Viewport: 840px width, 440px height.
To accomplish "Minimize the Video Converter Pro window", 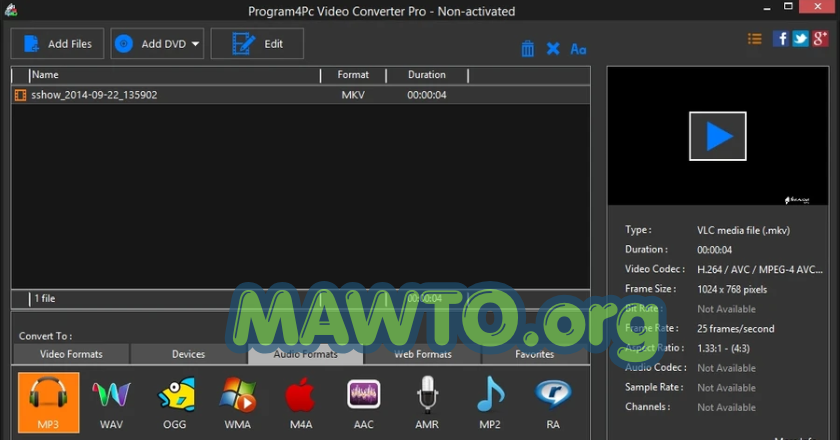I will coord(767,9).
